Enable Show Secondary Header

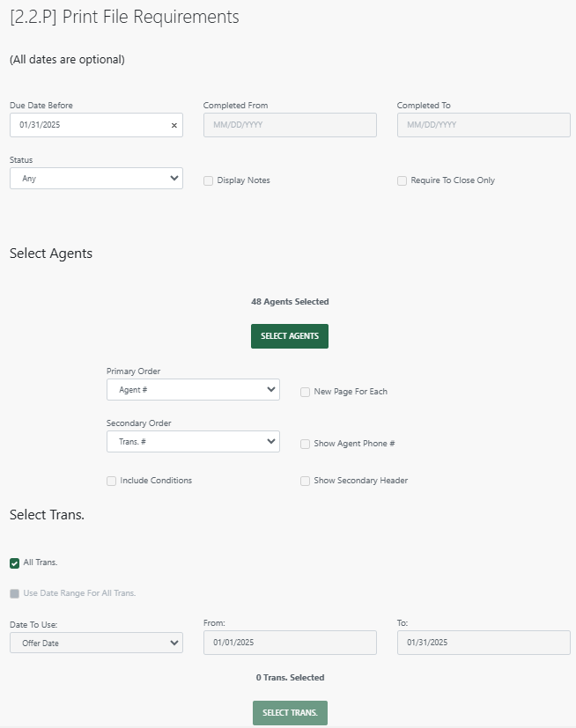pos(305,481)
